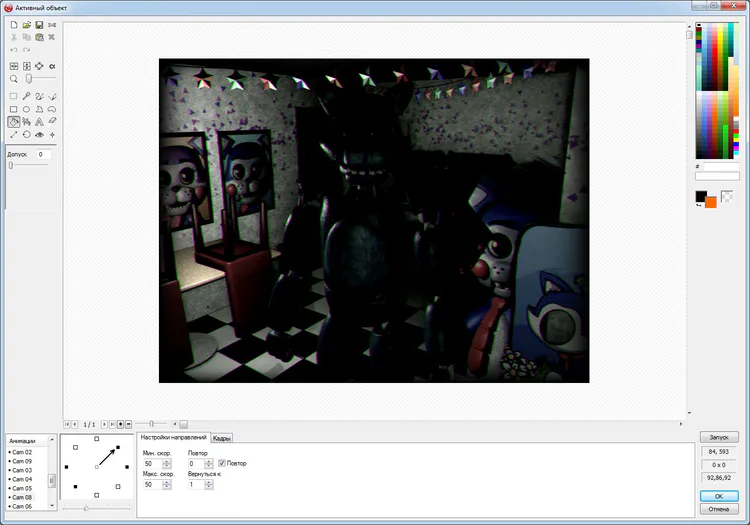Click animations list scroll-down arrow
The width and height of the screenshot is (750, 525).
point(52,505)
